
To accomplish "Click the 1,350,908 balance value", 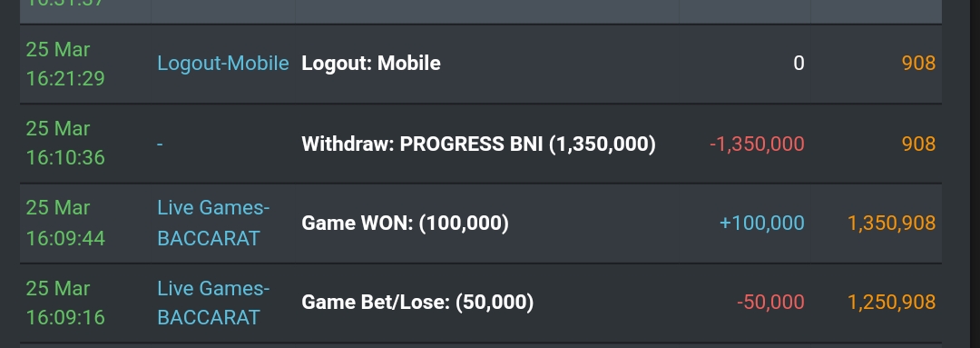I will click(891, 223).
